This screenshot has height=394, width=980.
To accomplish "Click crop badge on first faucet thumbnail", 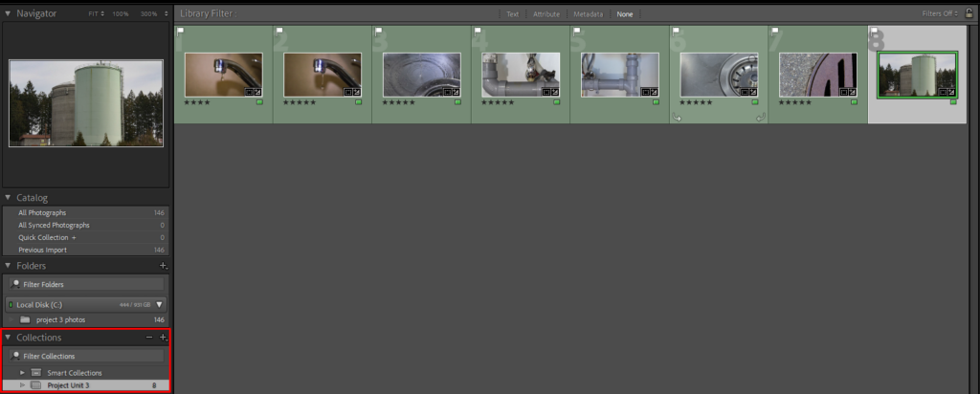I will click(248, 92).
